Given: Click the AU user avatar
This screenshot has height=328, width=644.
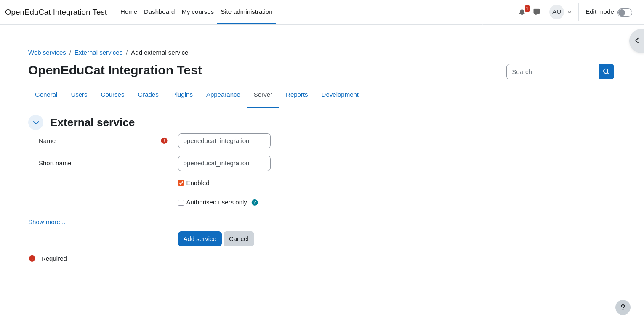Looking at the screenshot, I should [x=556, y=12].
